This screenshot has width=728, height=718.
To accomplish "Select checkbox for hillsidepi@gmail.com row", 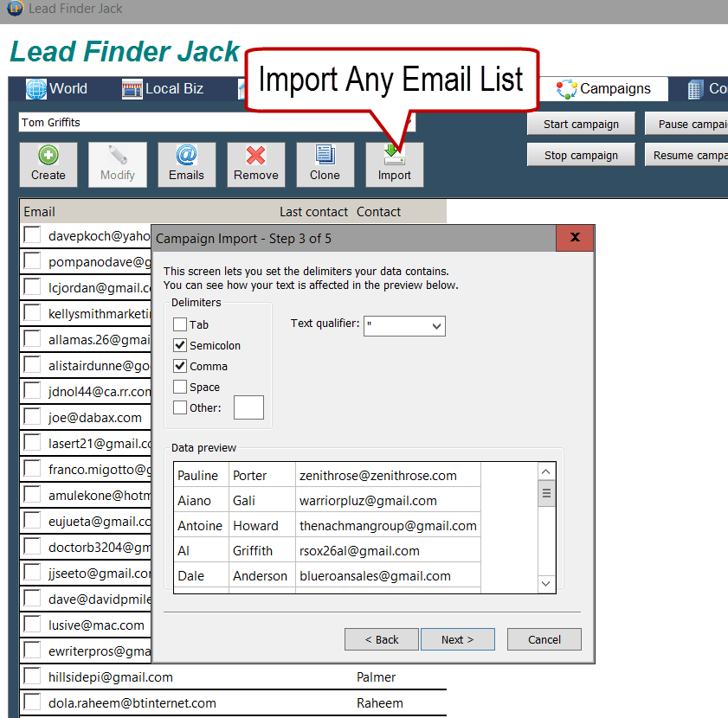I will click(32, 676).
